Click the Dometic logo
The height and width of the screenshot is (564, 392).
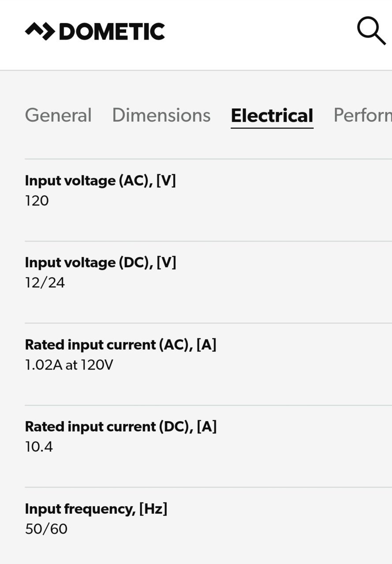coord(95,31)
